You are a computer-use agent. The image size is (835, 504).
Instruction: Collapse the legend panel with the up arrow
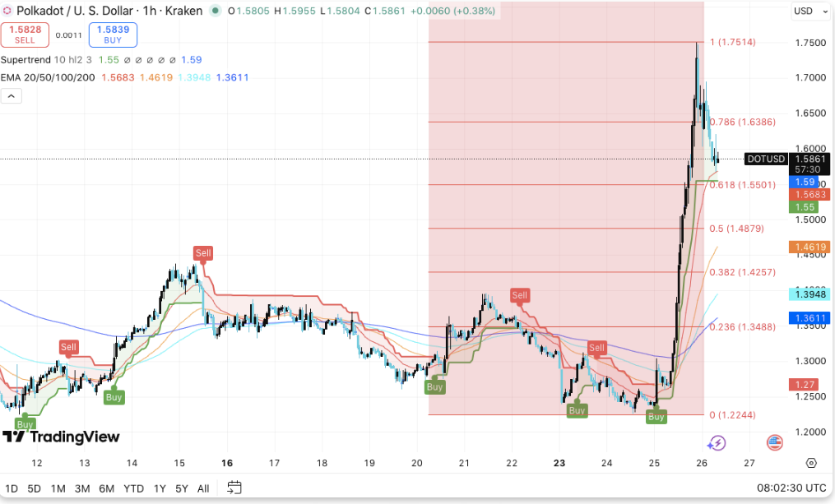[x=12, y=95]
